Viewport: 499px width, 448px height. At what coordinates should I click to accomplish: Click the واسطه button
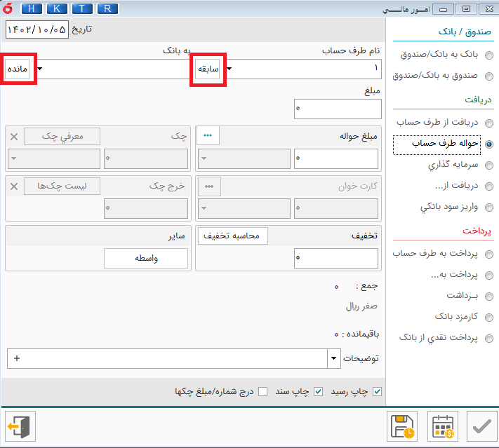(146, 259)
